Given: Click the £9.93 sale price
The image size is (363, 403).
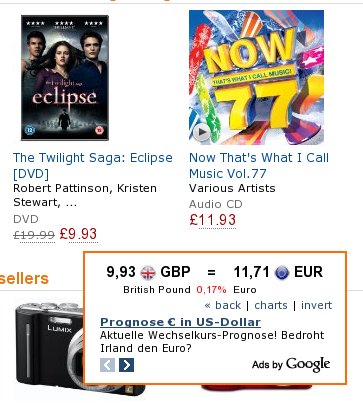Looking at the screenshot, I should tap(78, 234).
